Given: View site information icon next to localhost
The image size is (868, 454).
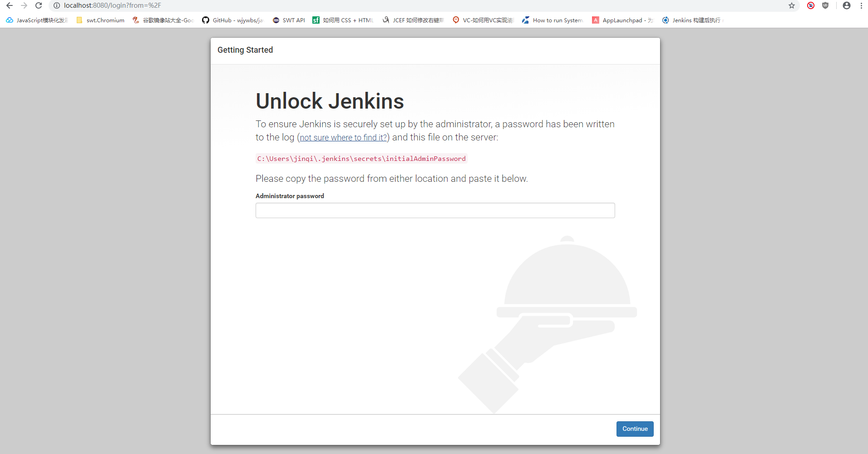Looking at the screenshot, I should [57, 5].
